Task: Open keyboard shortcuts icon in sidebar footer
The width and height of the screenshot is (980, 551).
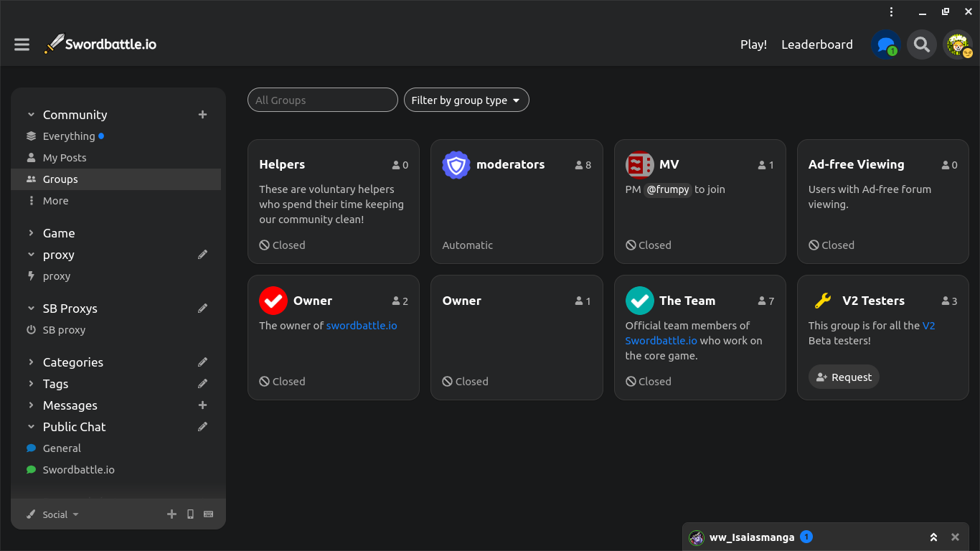Action: click(x=209, y=514)
